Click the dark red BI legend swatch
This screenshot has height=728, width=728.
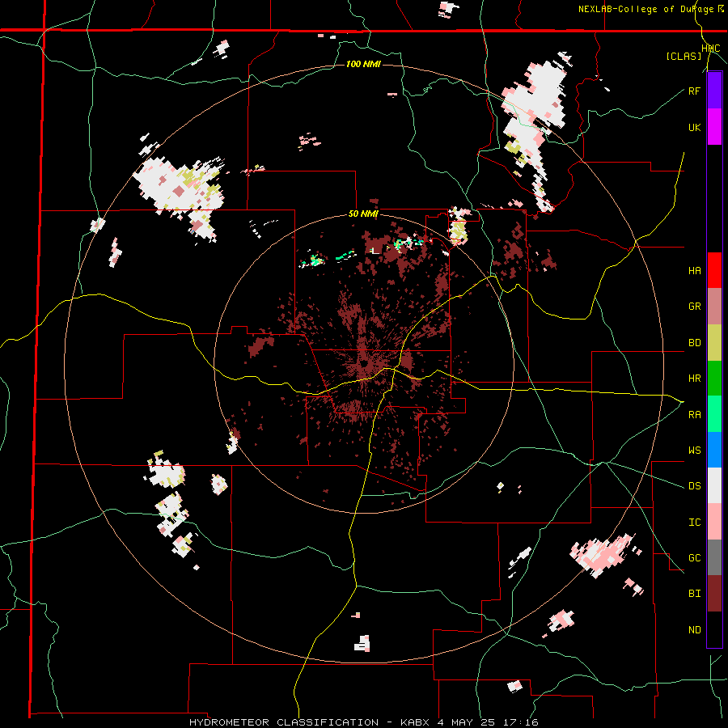coord(714,594)
